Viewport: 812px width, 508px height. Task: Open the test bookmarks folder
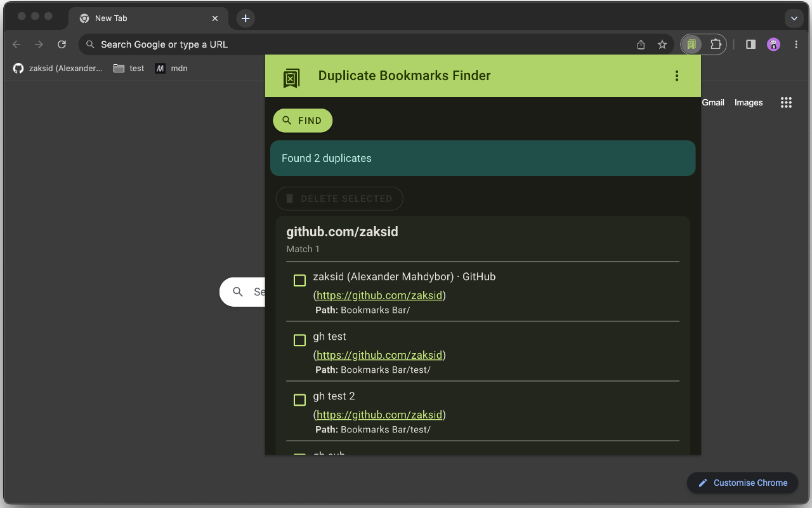click(x=129, y=68)
